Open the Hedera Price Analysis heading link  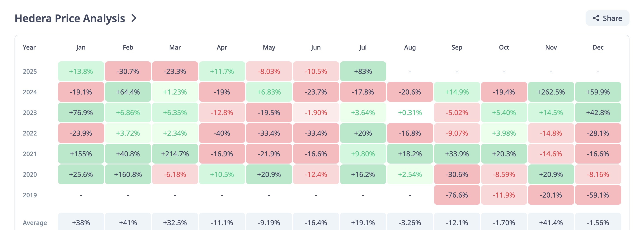click(70, 18)
